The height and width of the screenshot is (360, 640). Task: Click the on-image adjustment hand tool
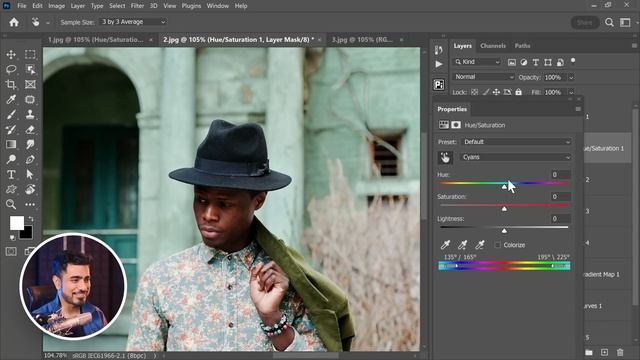point(445,158)
